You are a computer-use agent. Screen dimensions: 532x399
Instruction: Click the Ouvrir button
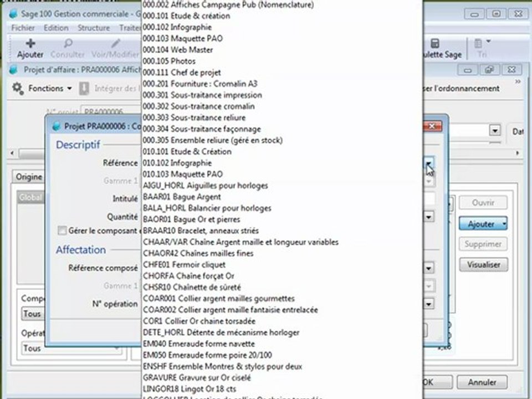point(483,203)
